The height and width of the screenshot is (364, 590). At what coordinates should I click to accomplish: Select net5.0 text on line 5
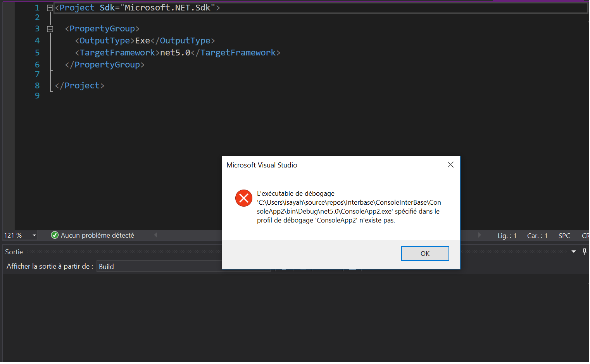pos(175,52)
